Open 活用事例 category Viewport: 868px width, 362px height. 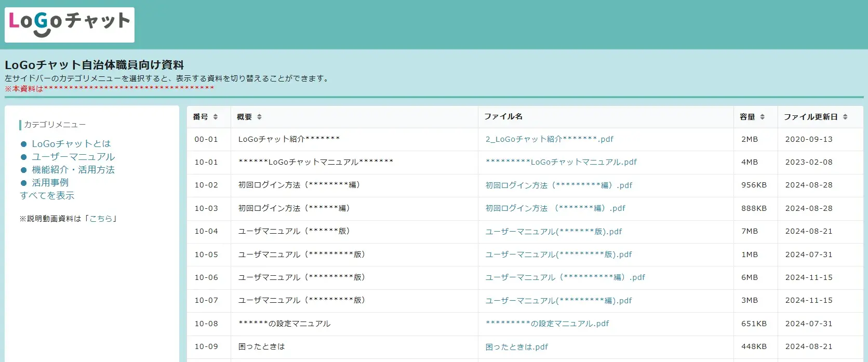click(50, 183)
